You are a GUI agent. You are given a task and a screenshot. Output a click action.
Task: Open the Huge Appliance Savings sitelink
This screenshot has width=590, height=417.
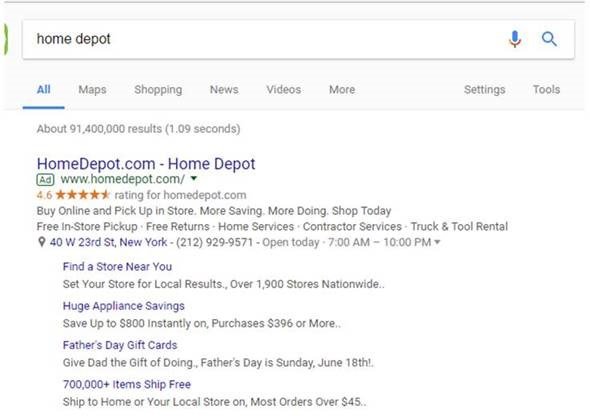tap(123, 306)
